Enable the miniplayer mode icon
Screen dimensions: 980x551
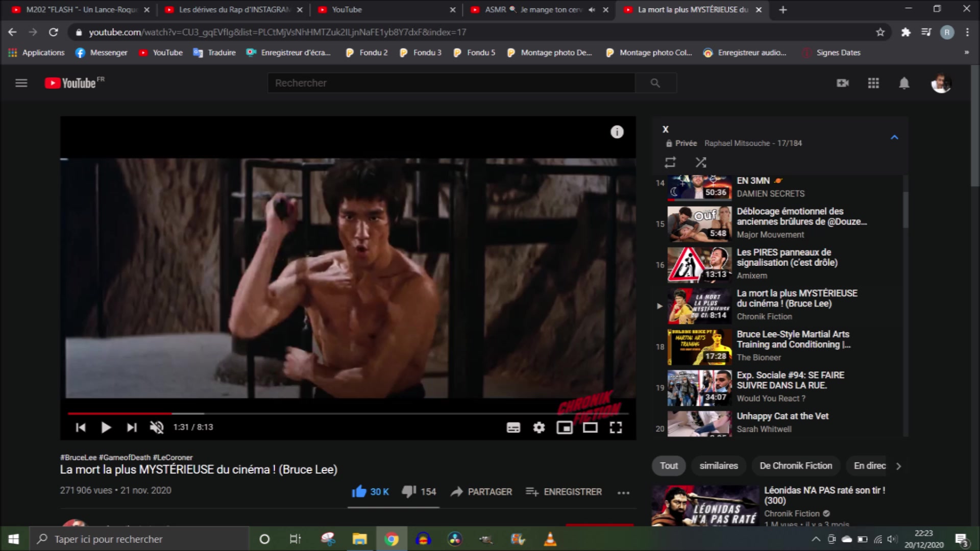click(x=565, y=428)
